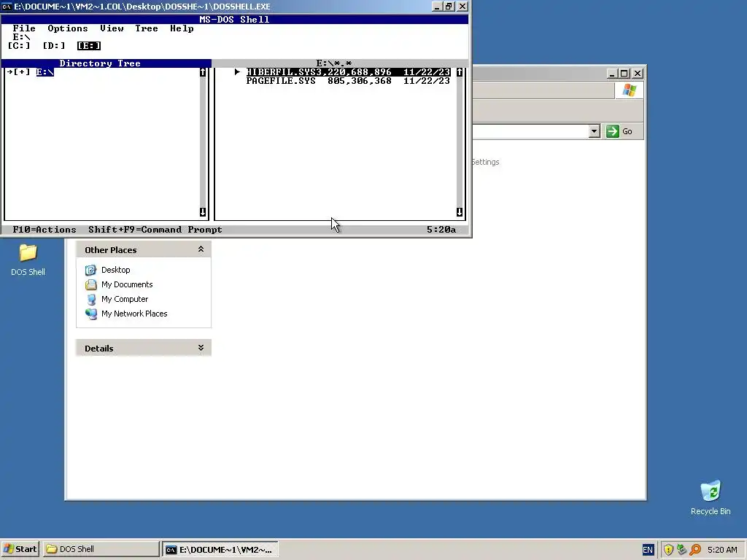Click up arrow of file list scrollbar
The width and height of the screenshot is (747, 560).
[x=460, y=72]
